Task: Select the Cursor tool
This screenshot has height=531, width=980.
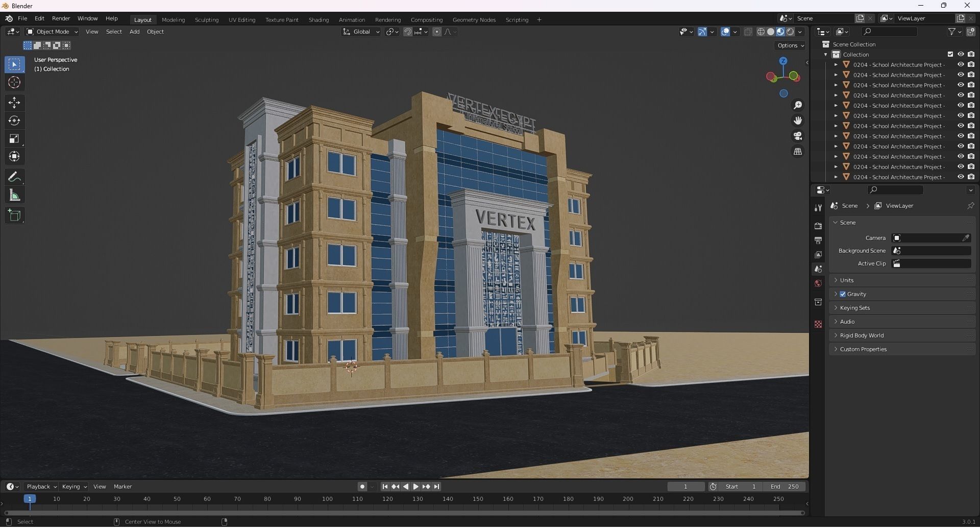Action: (14, 82)
